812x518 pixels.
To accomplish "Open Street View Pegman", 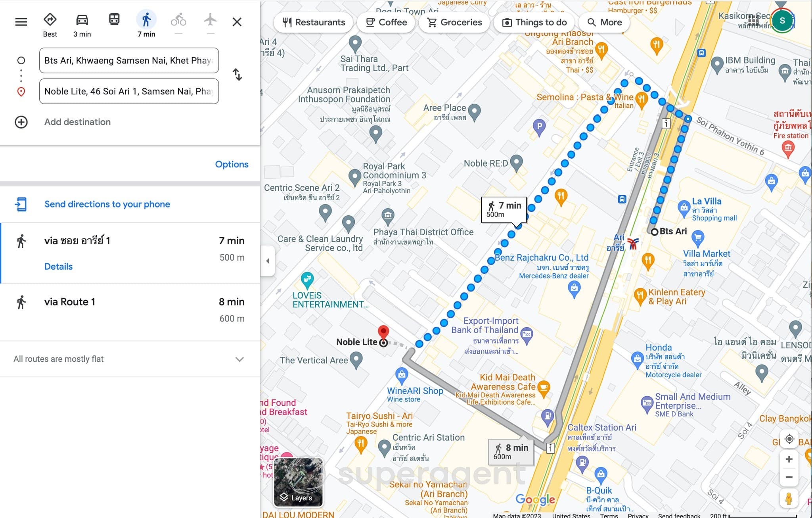I will [789, 498].
